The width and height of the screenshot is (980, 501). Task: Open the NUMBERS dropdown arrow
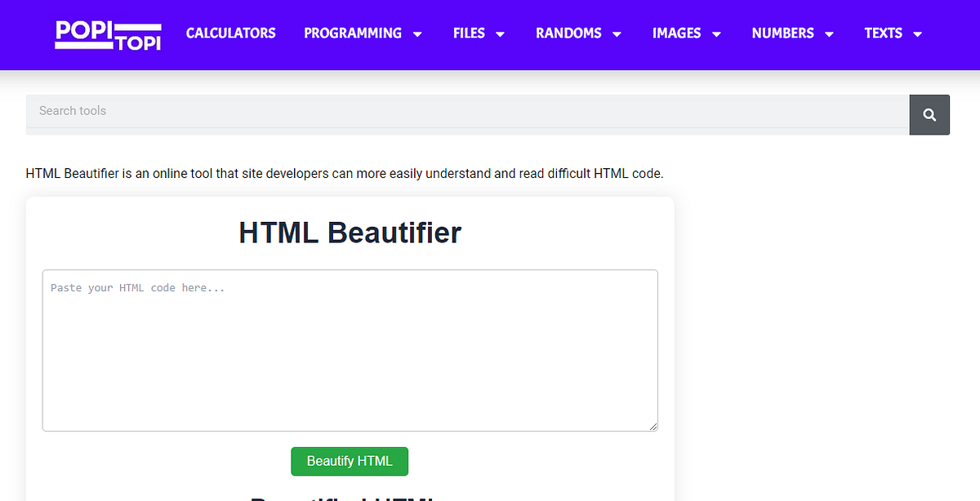831,33
